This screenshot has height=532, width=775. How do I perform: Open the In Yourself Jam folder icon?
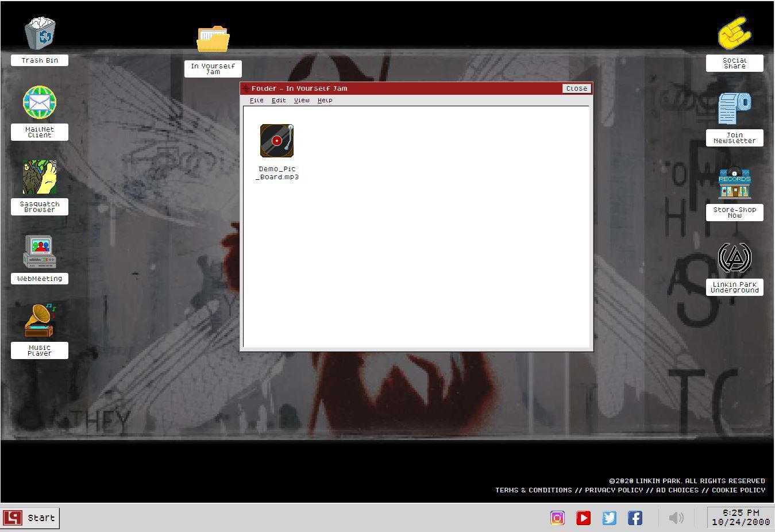(x=213, y=40)
